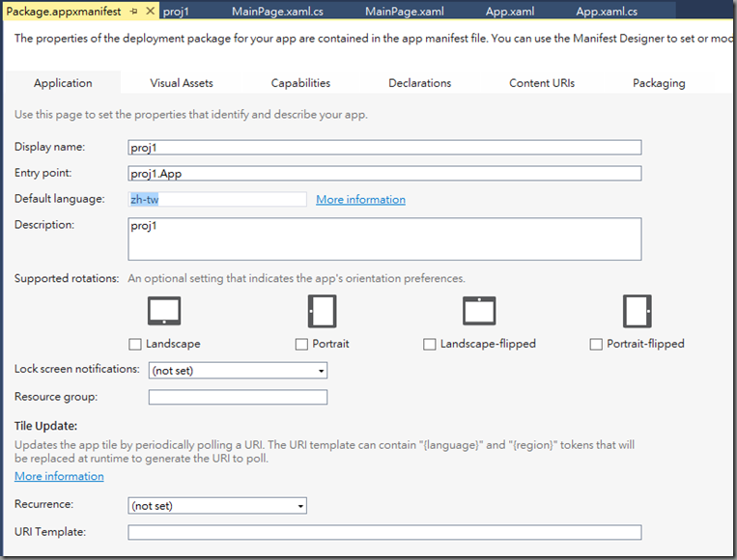The width and height of the screenshot is (737, 560).
Task: Pin the Package.appxmanifest tab
Action: [134, 12]
